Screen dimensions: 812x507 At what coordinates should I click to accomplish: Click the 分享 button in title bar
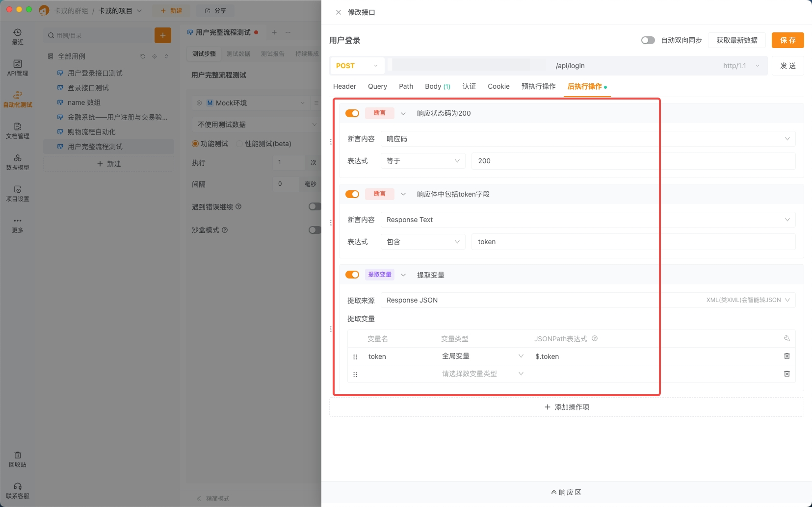(x=215, y=10)
